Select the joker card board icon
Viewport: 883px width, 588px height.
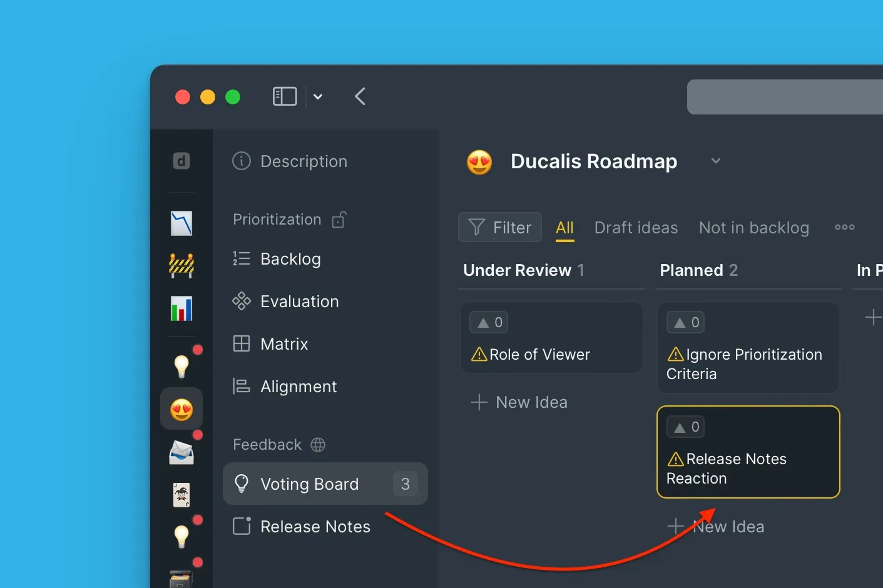point(181,495)
